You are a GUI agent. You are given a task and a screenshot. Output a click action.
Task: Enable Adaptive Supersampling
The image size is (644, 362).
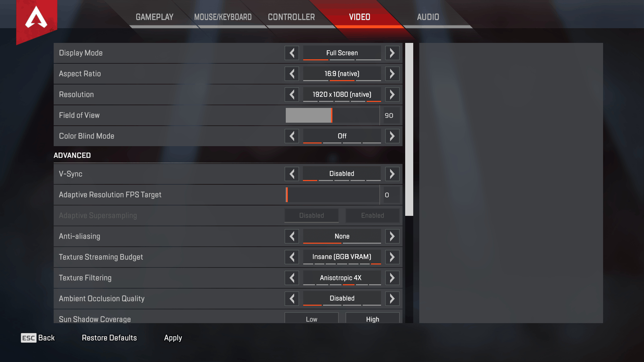[372, 215]
